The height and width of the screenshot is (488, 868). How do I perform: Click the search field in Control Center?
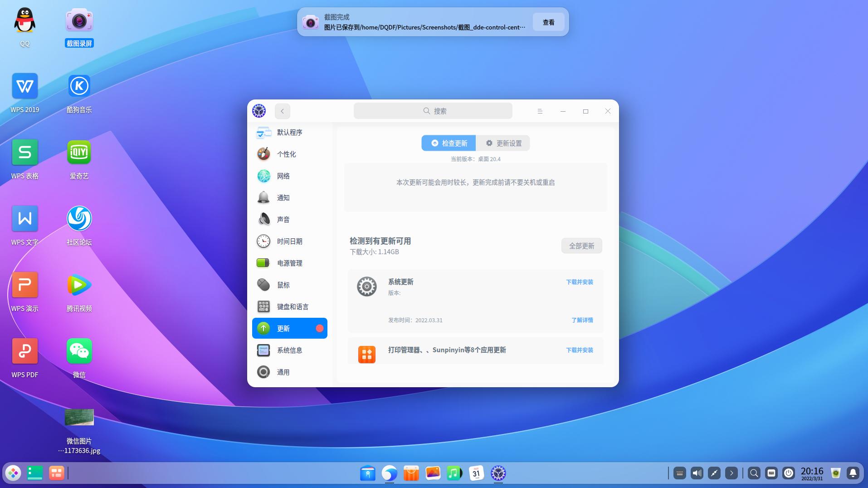tap(433, 110)
